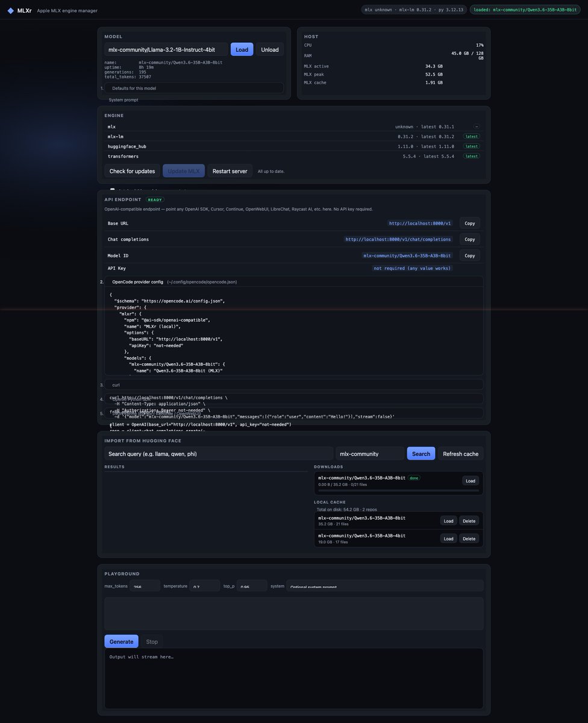This screenshot has height=723, width=588.
Task: Click the MLX peak 52.5 GB value
Action: [x=434, y=74]
